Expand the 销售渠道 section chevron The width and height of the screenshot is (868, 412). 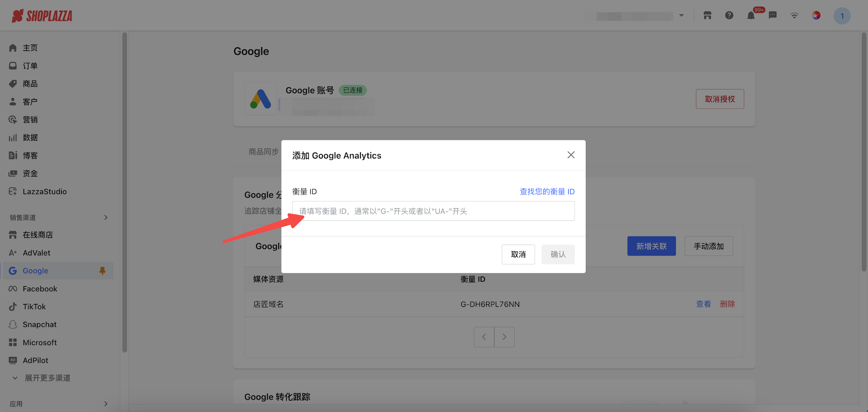[x=106, y=217]
